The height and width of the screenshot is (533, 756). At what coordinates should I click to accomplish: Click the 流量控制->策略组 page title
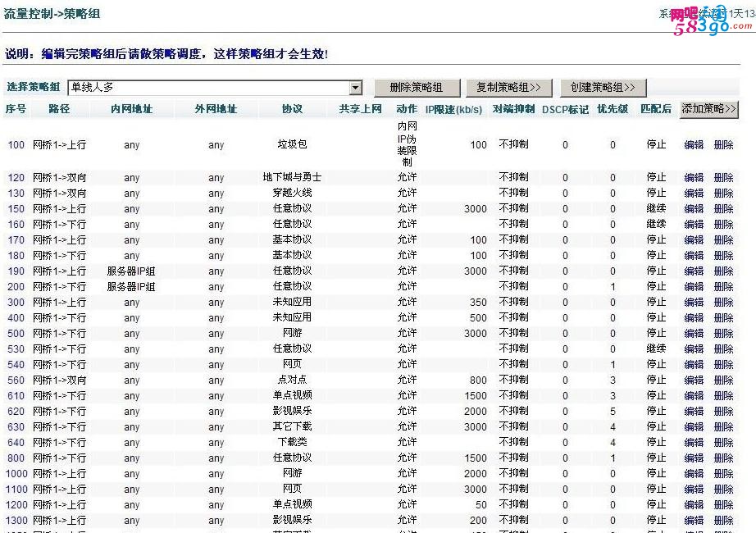[x=52, y=13]
